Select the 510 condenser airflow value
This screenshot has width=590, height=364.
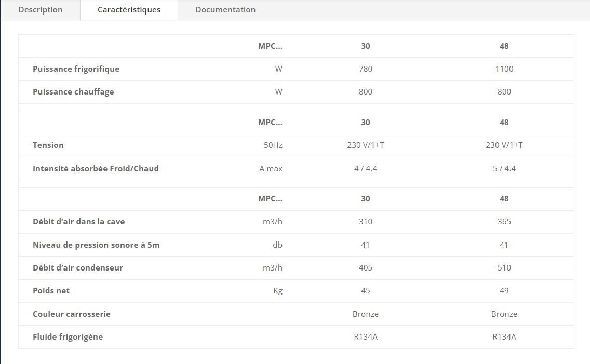pos(504,268)
